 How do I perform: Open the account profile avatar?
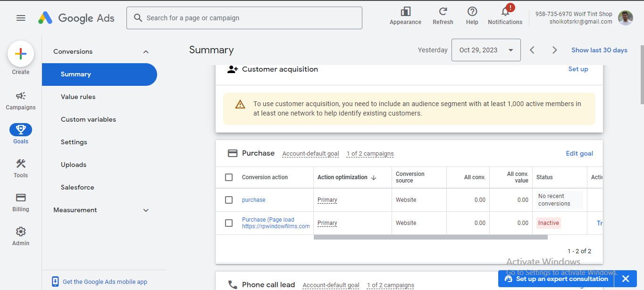point(626,18)
